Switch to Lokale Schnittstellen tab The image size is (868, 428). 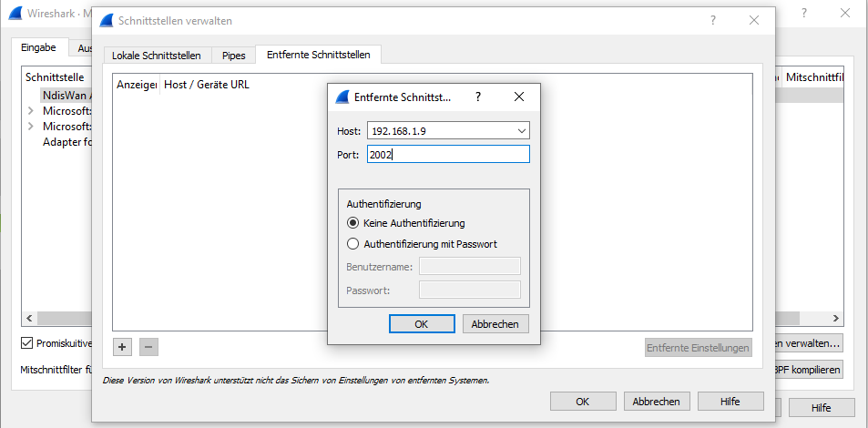click(156, 56)
